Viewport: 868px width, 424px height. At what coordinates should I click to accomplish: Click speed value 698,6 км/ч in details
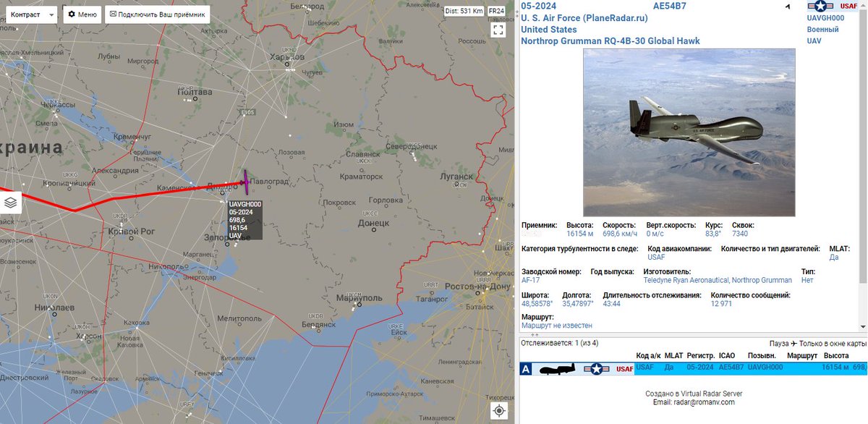tap(621, 234)
